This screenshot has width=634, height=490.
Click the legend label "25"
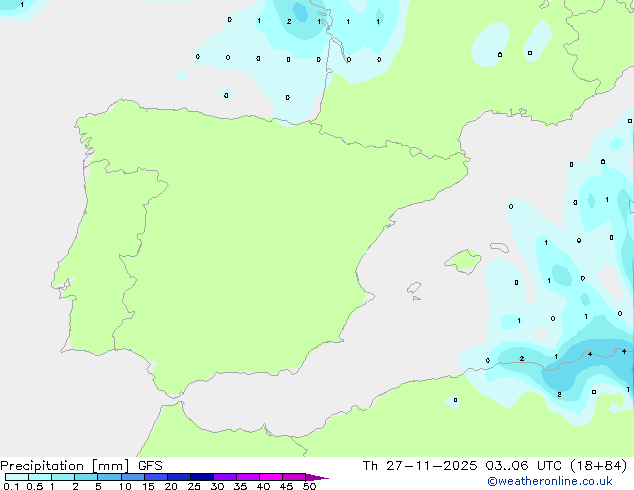194,486
